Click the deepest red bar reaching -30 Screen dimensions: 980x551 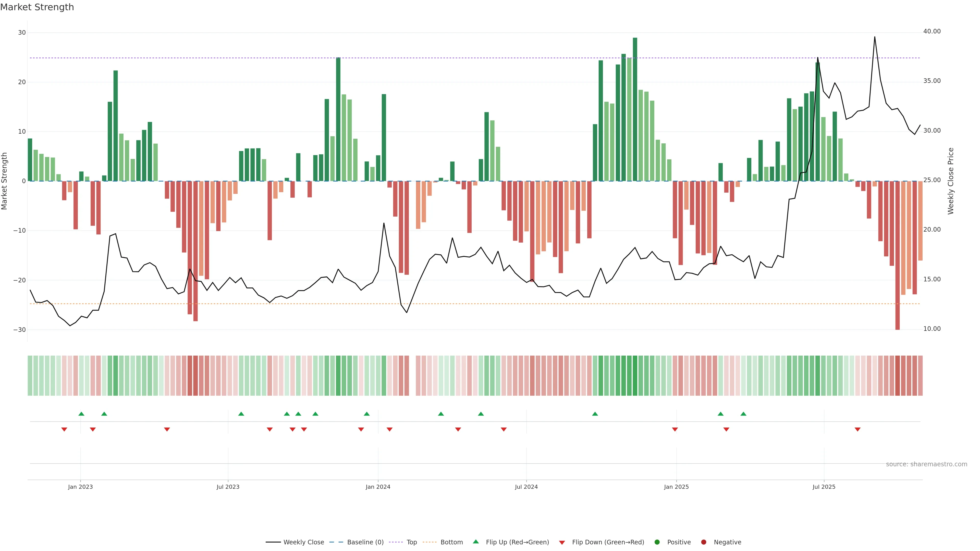point(898,255)
